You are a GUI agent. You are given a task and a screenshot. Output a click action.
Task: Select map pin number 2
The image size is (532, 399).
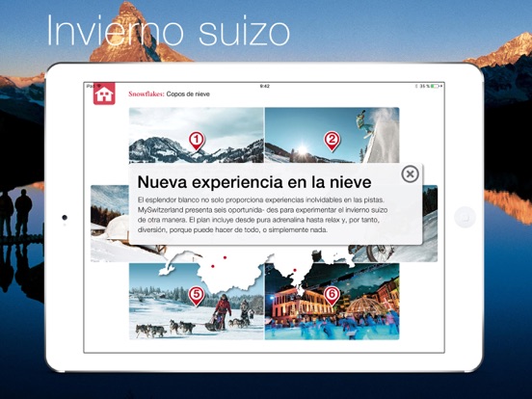pyautogui.click(x=332, y=141)
